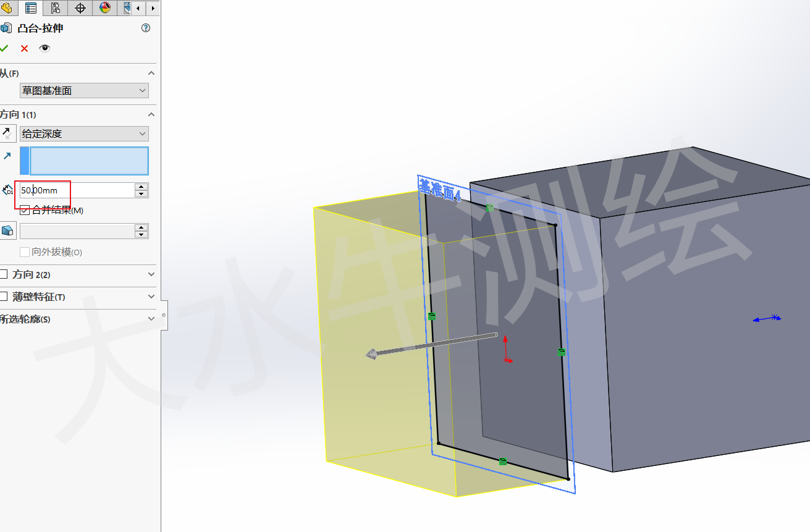Collapse the 方向 1(1) section
The image size is (810, 532).
(151, 114)
